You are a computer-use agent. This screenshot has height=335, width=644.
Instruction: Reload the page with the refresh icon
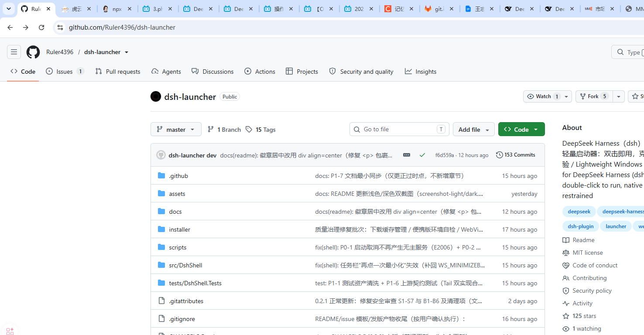pos(41,27)
